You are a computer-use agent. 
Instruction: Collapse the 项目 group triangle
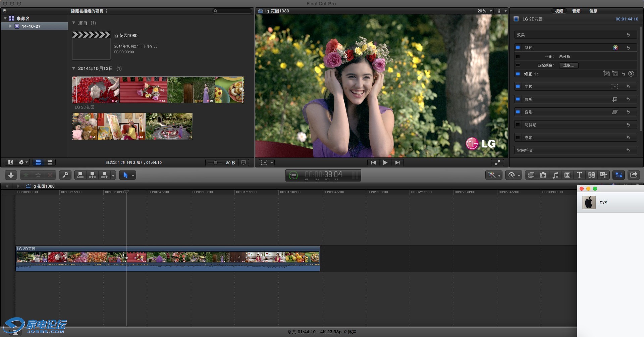point(73,23)
